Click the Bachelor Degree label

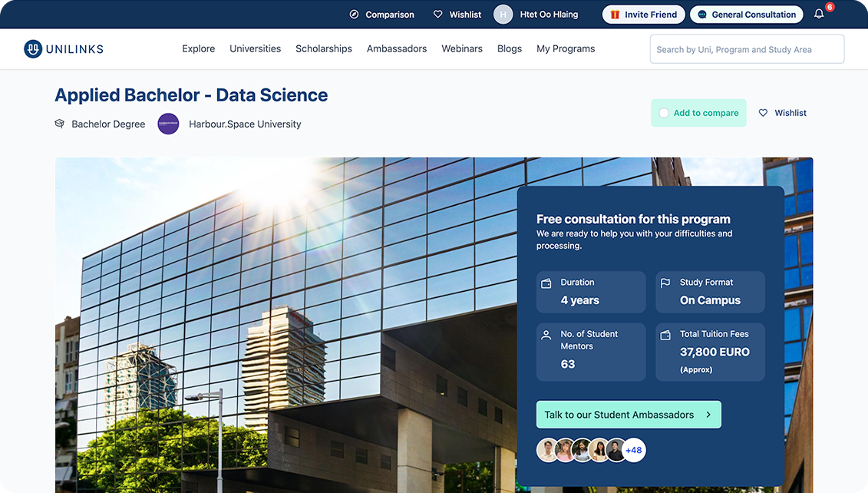click(108, 124)
